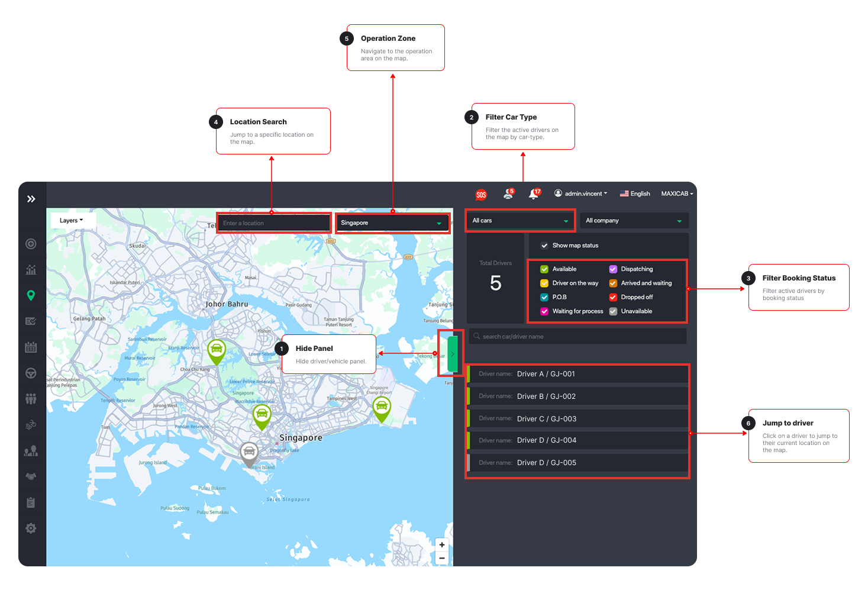Open new booking plus-circle sidebar icon
The height and width of the screenshot is (590, 868).
tap(31, 244)
